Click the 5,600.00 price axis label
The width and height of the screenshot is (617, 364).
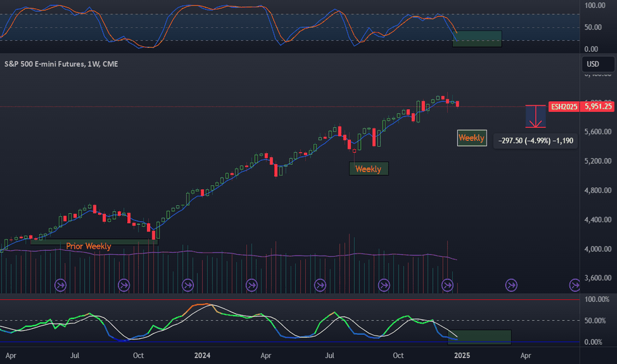point(598,132)
